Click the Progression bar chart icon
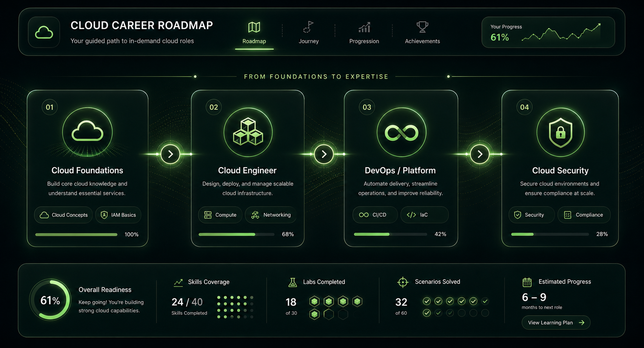This screenshot has width=644, height=348. click(364, 27)
